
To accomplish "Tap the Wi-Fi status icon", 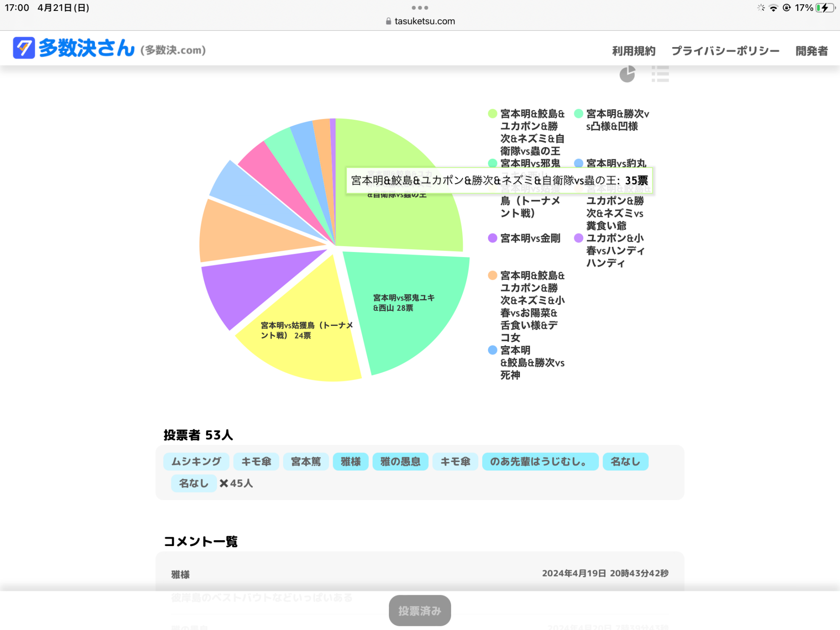I will (x=773, y=8).
